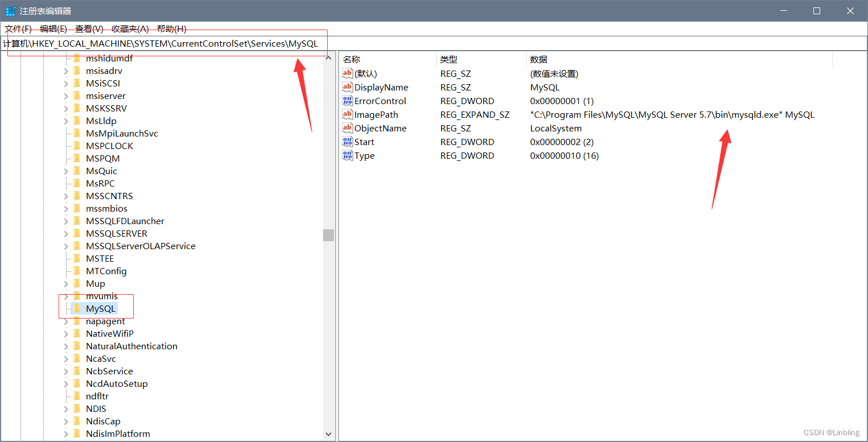Click the ErrorControl DWORD value icon
The height and width of the screenshot is (442, 868).
click(348, 101)
